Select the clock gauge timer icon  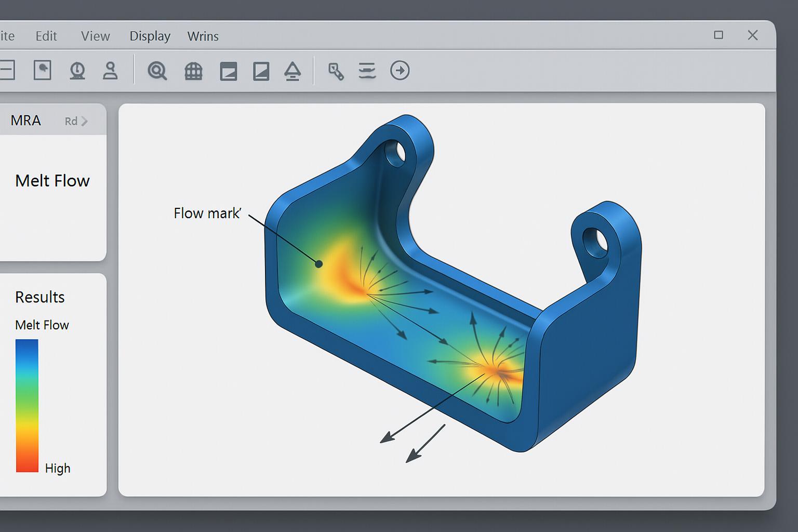tap(77, 71)
